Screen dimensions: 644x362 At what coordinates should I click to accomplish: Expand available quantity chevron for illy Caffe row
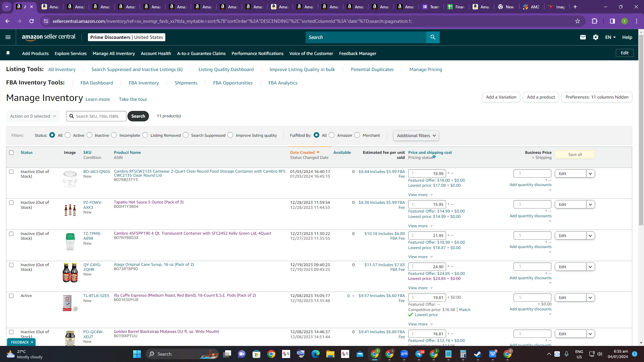tap(353, 296)
